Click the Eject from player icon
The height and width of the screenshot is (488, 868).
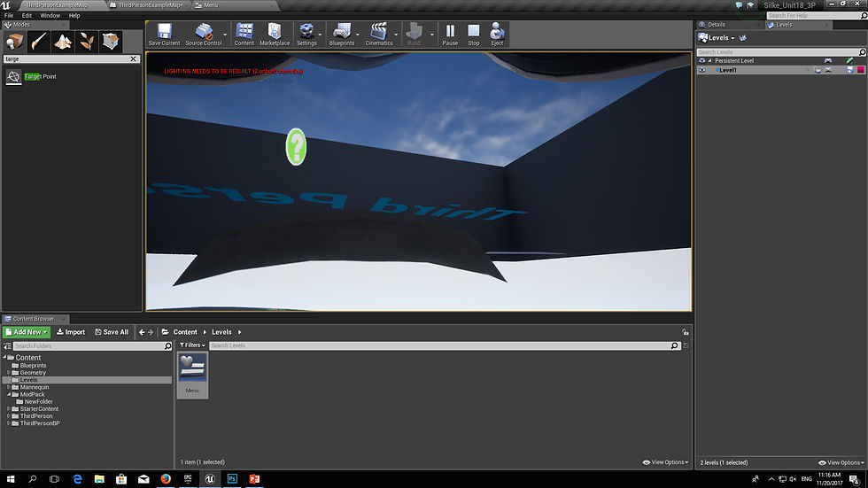pos(497,35)
